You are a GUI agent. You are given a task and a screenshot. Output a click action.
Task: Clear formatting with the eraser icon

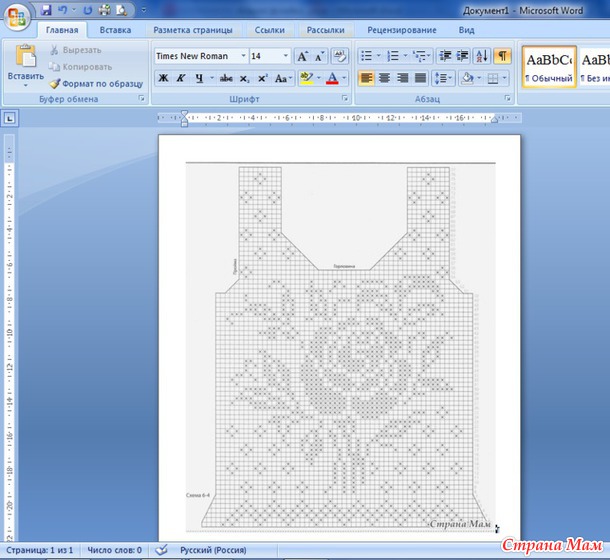pos(340,56)
